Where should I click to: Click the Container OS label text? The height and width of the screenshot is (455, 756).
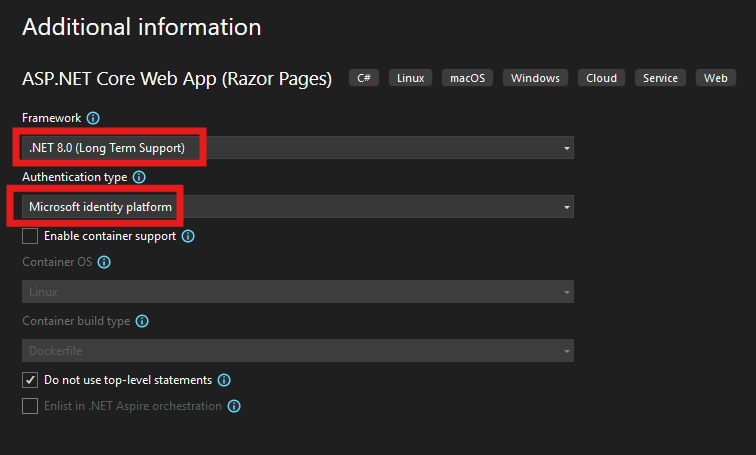click(57, 262)
